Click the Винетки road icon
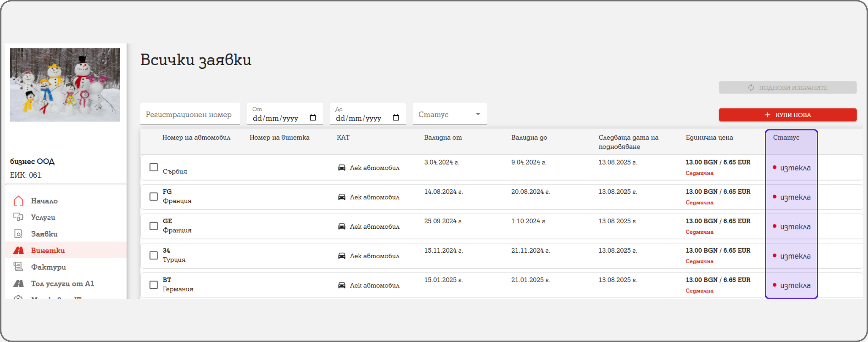The height and width of the screenshot is (342, 868). point(18,250)
